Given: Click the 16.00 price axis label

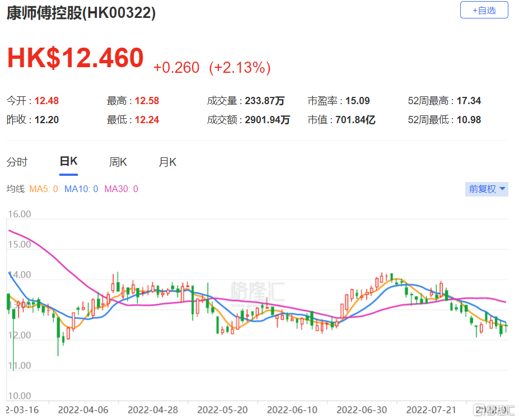Looking at the screenshot, I should pyautogui.click(x=20, y=214).
